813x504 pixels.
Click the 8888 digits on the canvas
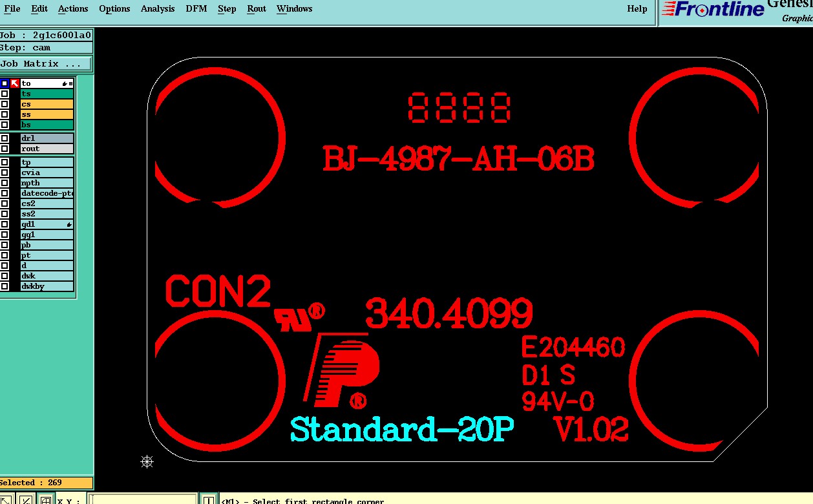(x=460, y=108)
